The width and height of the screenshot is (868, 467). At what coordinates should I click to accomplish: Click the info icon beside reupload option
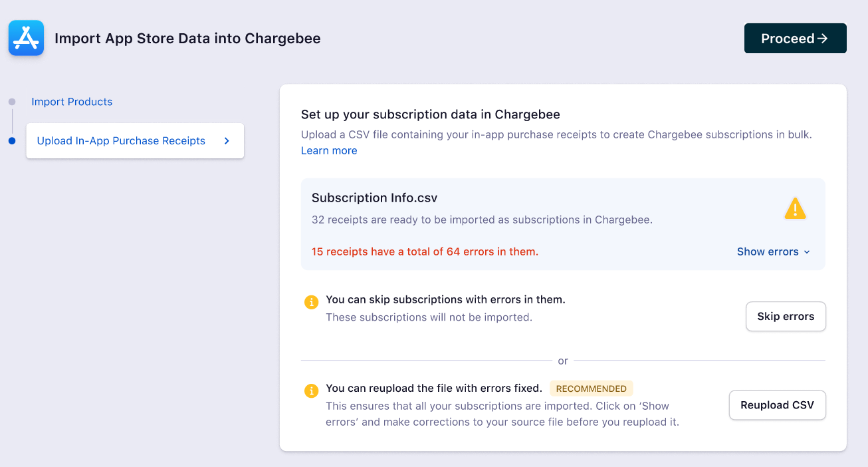coord(311,390)
